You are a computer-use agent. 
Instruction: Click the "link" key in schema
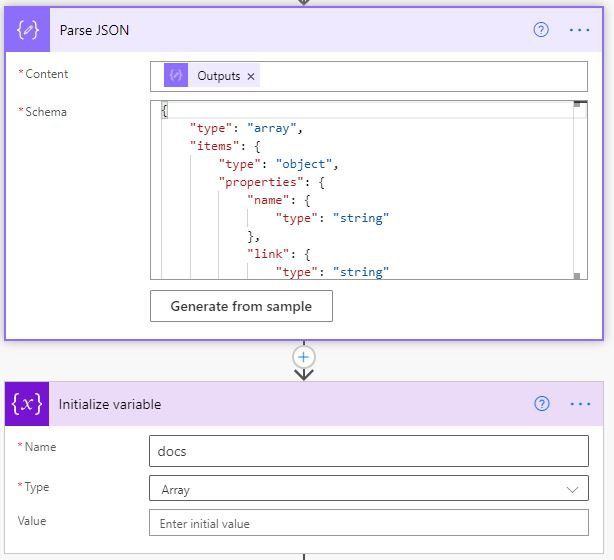click(x=268, y=254)
